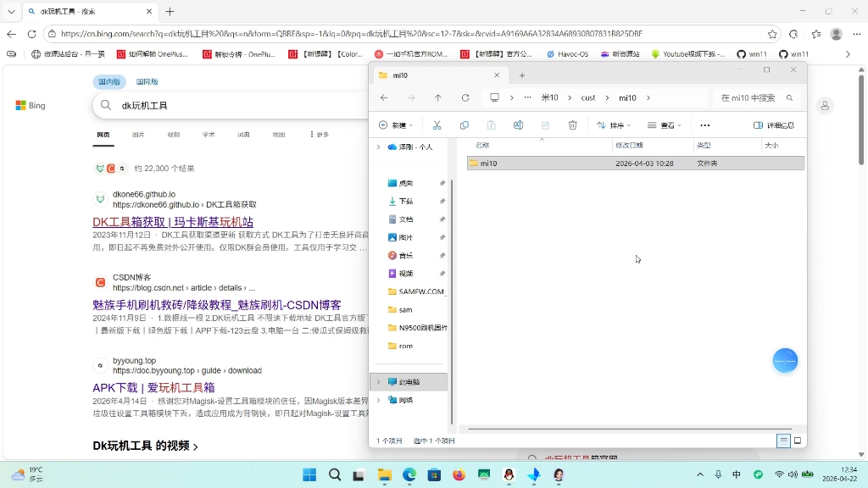Open APK下载 爱玩机工具箱 result link

(153, 388)
